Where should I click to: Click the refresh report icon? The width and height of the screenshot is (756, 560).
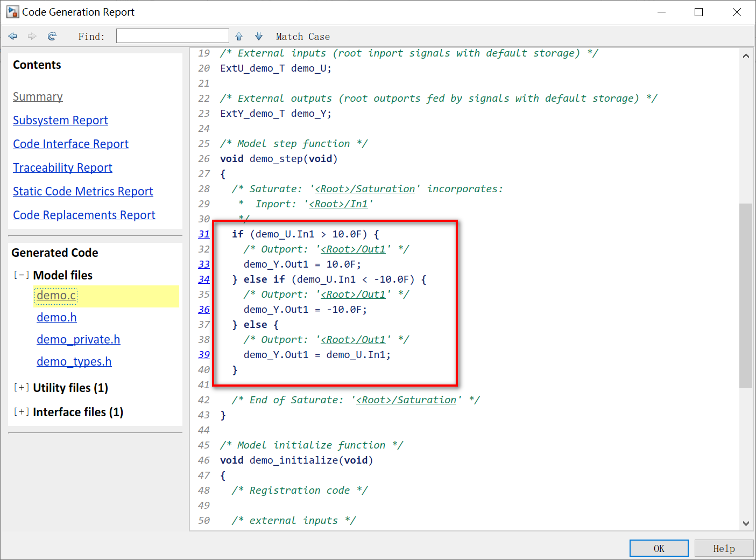point(52,36)
